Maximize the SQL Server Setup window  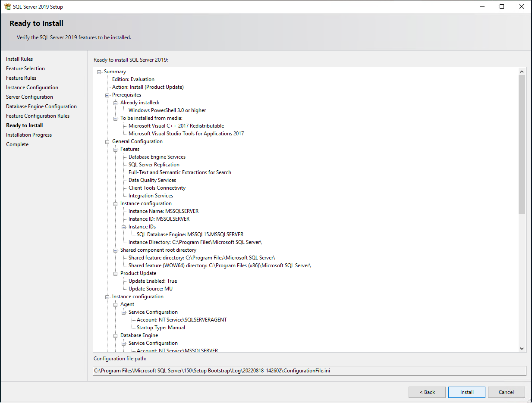point(502,6)
